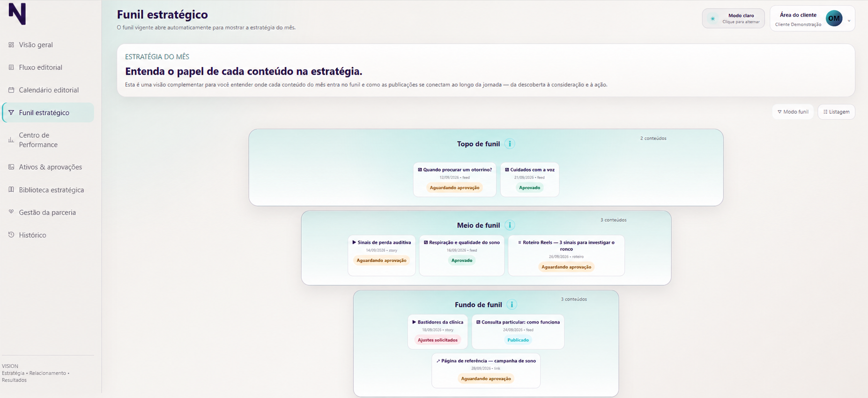Select the funnel icon for Funil estratégico
Image resolution: width=868 pixels, height=398 pixels.
(11, 113)
